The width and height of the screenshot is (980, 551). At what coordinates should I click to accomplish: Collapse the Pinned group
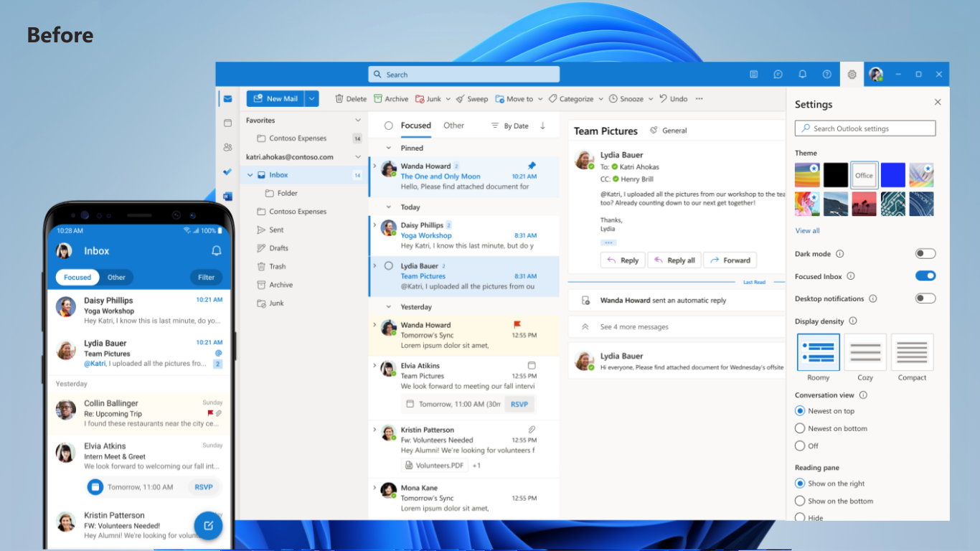click(389, 149)
